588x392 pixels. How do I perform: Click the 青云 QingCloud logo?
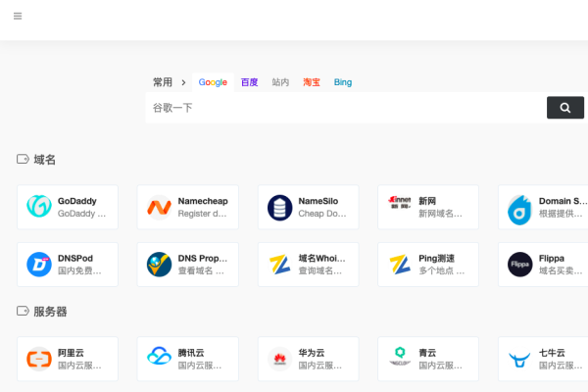point(400,356)
